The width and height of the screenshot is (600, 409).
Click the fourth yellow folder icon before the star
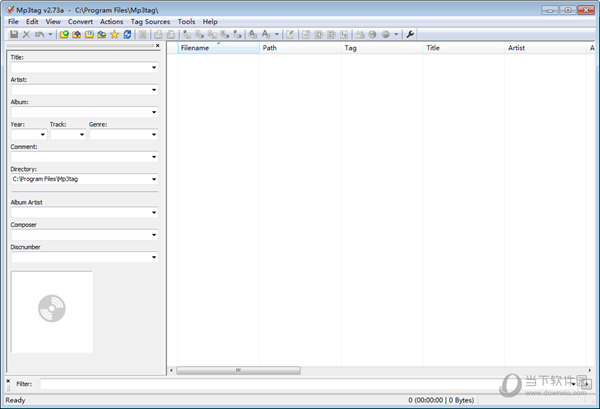pos(102,34)
